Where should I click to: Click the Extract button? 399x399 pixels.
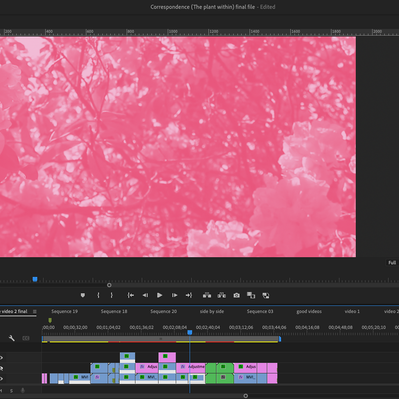[222, 295]
